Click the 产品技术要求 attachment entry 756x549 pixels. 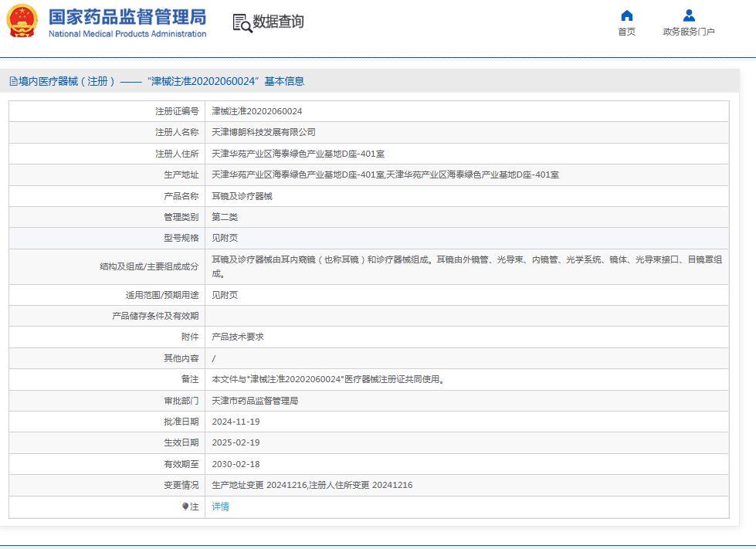pyautogui.click(x=238, y=337)
